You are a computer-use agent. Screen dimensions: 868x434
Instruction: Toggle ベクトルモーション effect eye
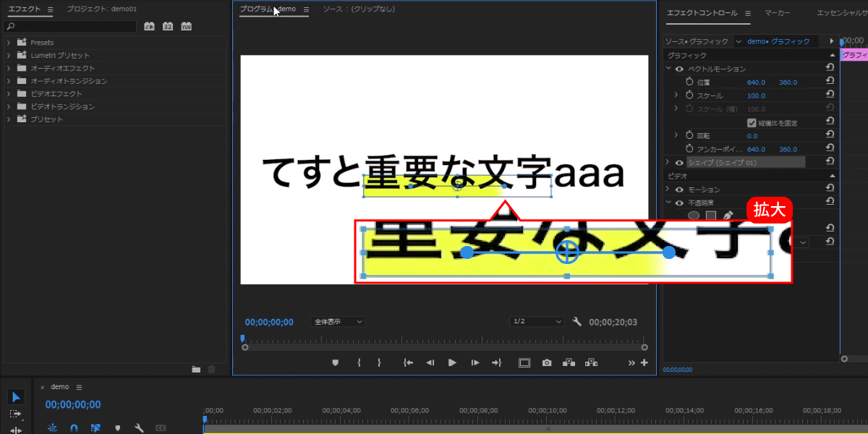click(x=679, y=69)
